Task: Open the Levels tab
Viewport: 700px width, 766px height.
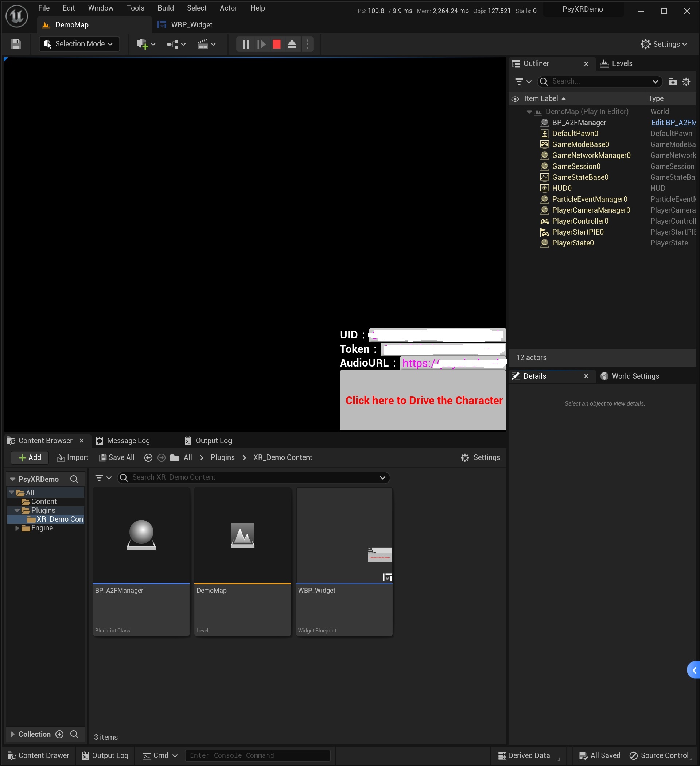Action: point(617,63)
